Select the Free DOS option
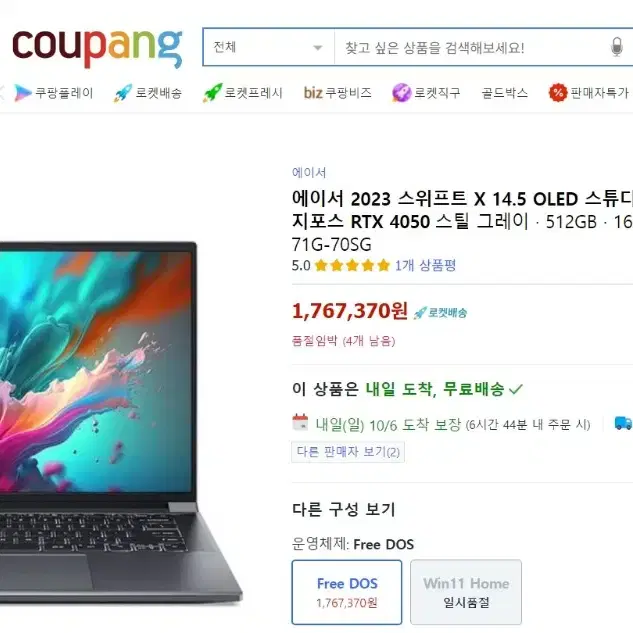The width and height of the screenshot is (633, 633). click(347, 592)
